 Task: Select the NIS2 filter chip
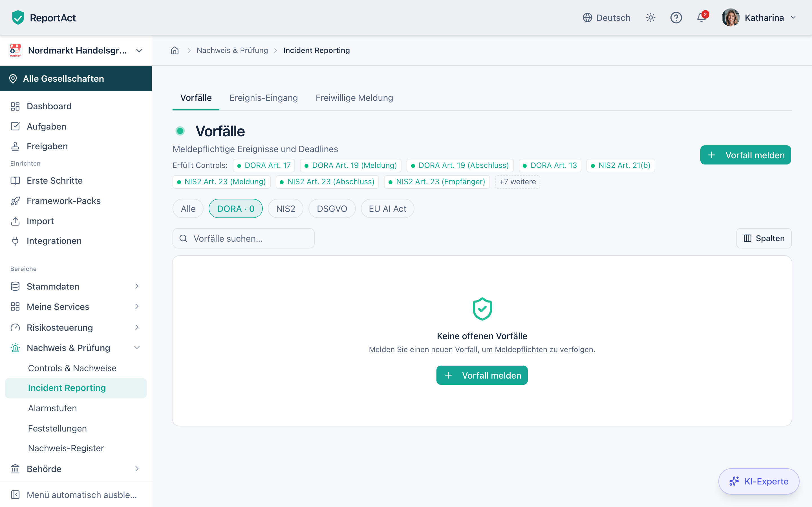coord(286,208)
